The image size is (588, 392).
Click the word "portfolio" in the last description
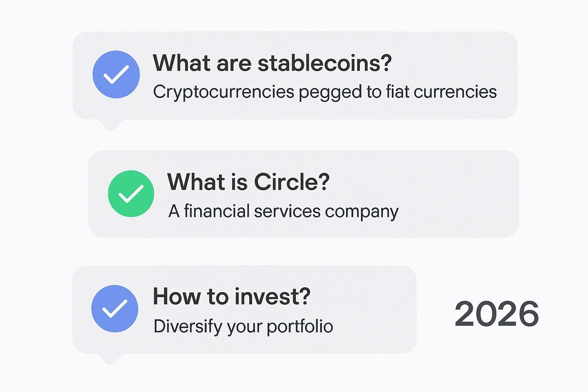click(300, 327)
